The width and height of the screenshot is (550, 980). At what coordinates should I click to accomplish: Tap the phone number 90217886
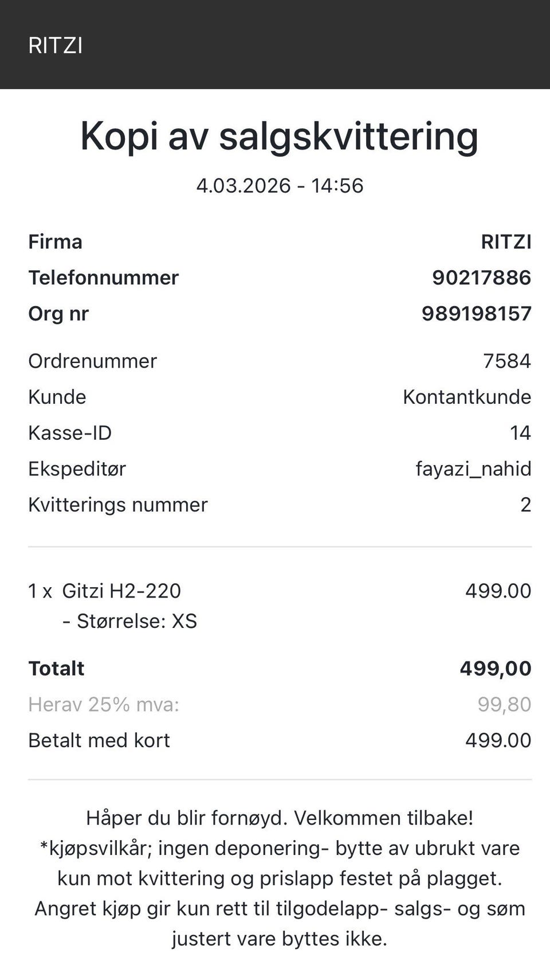(481, 278)
